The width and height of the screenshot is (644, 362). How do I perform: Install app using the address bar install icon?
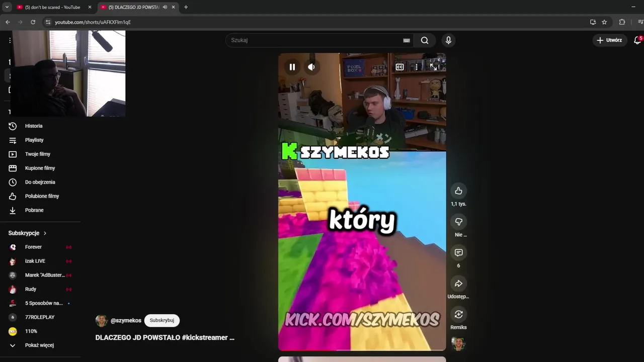coord(593,22)
